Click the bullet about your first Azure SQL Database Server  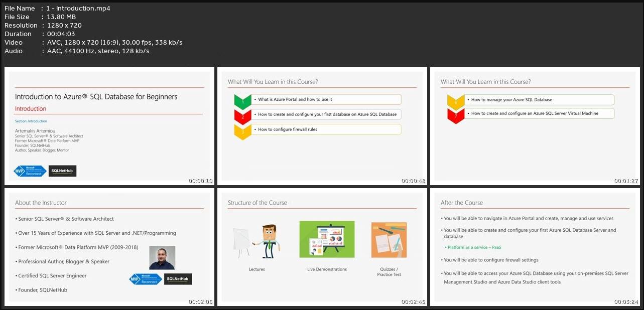click(x=529, y=233)
